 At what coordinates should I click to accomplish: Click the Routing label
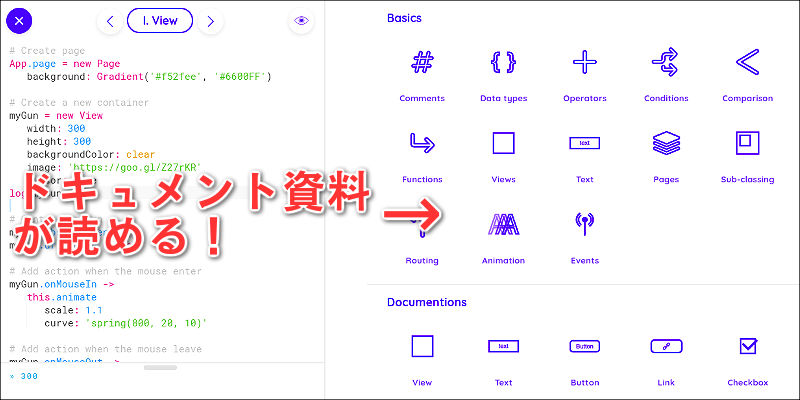coord(422,261)
